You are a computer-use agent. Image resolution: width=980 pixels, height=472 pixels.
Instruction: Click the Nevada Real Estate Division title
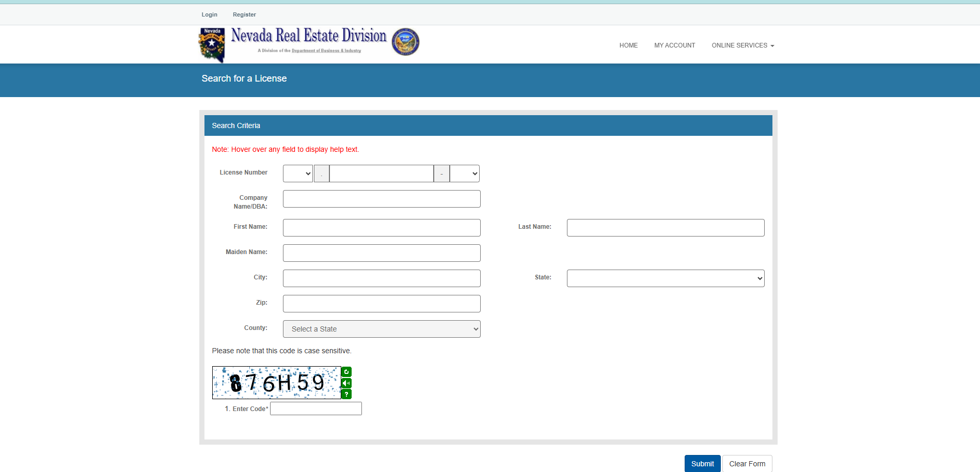click(x=309, y=35)
